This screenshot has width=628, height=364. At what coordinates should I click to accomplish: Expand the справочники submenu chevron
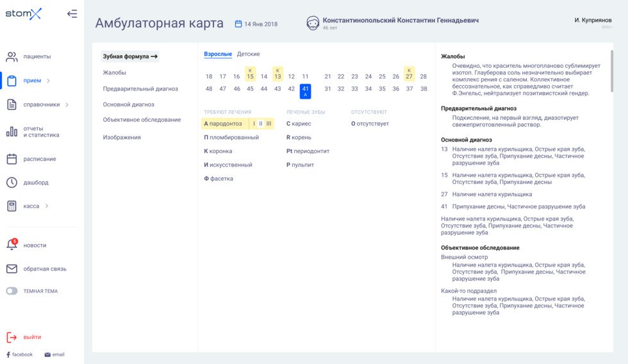point(67,104)
